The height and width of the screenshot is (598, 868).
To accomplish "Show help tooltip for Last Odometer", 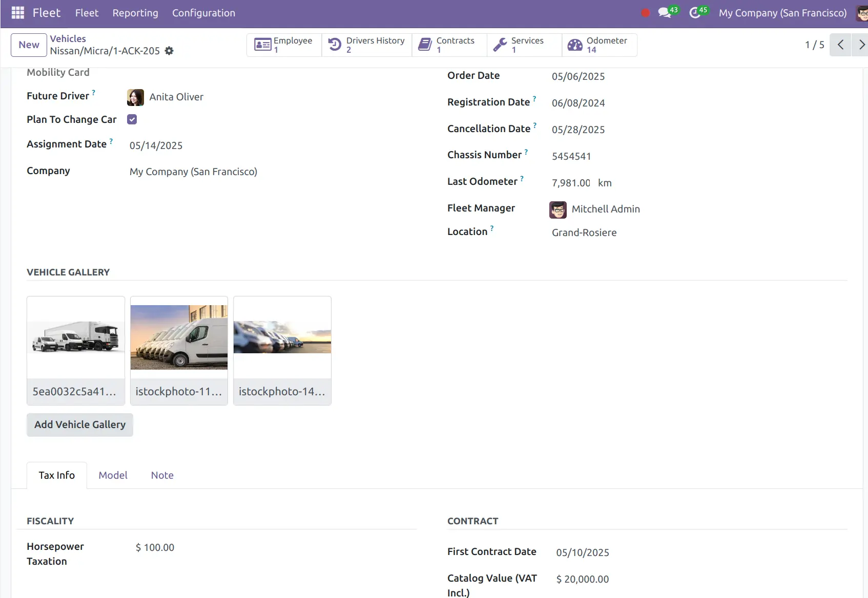I will 522,178.
